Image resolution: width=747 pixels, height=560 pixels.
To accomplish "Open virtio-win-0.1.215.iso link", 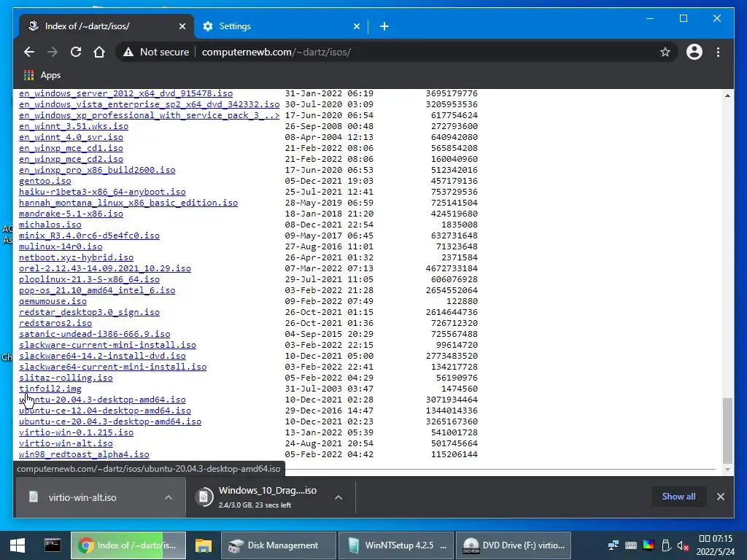I will 76,433.
